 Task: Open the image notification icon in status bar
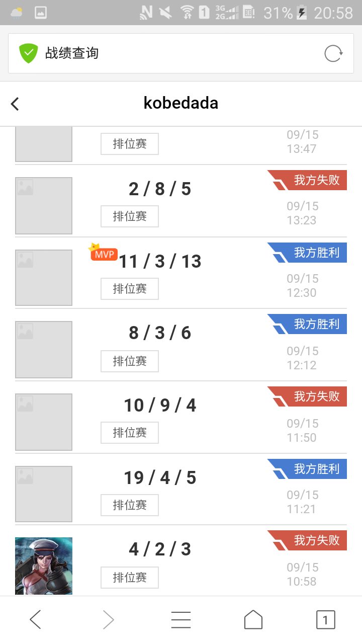pos(41,13)
